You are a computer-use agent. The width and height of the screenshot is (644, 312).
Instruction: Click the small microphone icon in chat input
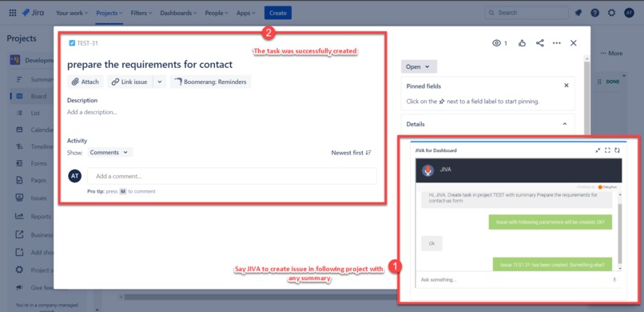pos(615,279)
